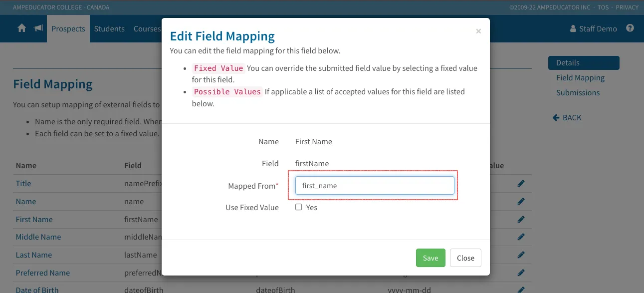Viewport: 644px width, 293px height.
Task: Go to the home icon in navbar
Action: (22, 28)
